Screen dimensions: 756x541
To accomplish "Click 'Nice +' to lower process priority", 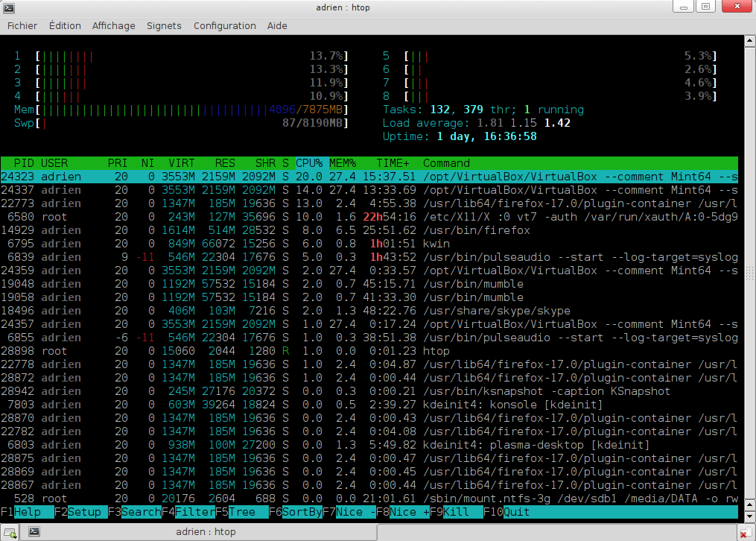I will coord(410,512).
